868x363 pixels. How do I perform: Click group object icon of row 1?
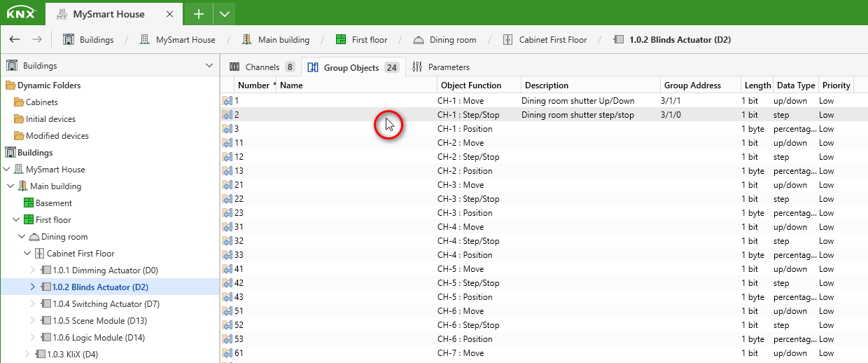tap(227, 101)
